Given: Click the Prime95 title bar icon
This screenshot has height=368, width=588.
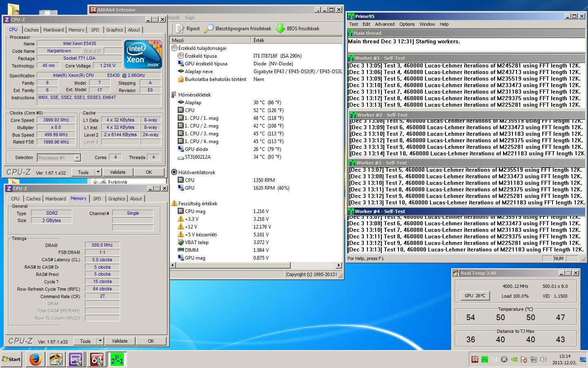Looking at the screenshot, I should pos(351,16).
